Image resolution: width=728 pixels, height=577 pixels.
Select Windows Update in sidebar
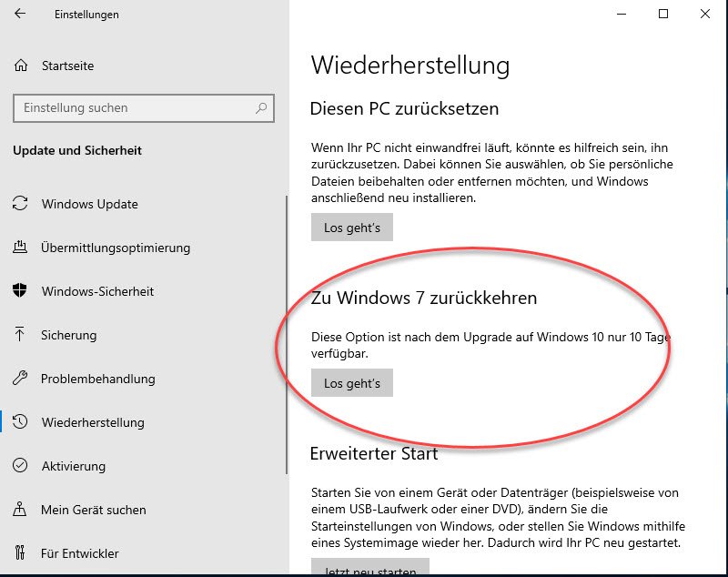click(x=89, y=204)
